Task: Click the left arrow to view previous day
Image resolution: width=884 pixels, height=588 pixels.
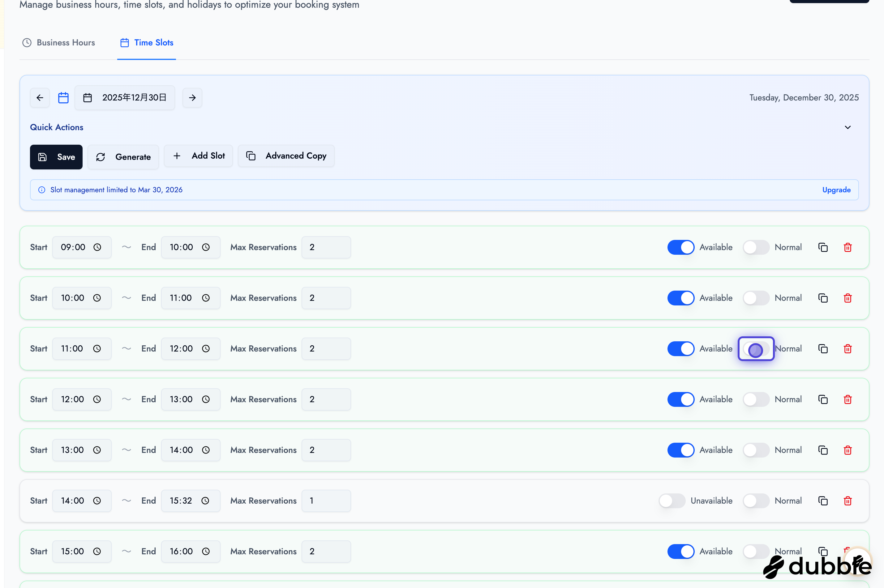Action: click(x=40, y=97)
